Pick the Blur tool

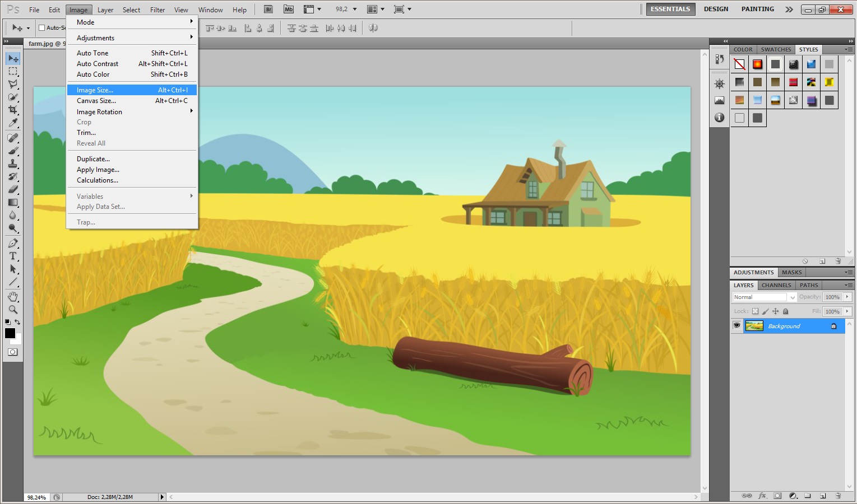(x=13, y=215)
